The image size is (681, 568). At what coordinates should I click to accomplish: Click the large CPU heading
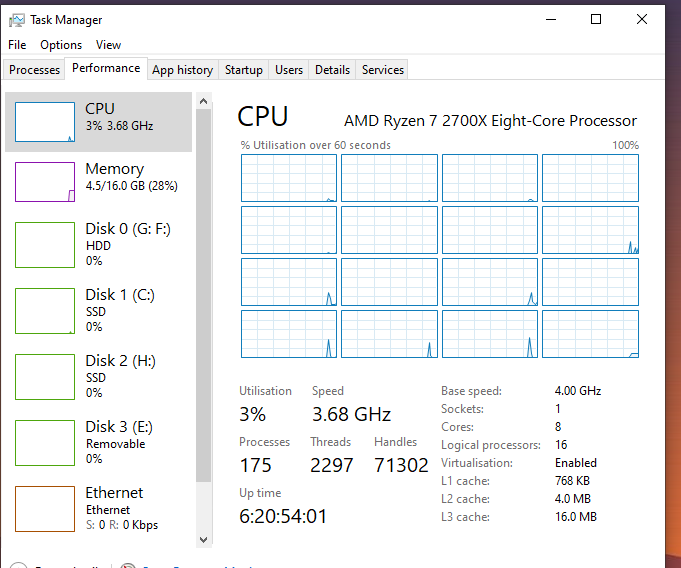click(263, 116)
